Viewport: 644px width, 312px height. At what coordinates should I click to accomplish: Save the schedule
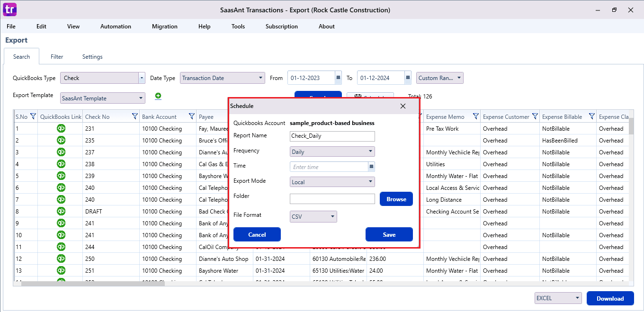point(389,234)
